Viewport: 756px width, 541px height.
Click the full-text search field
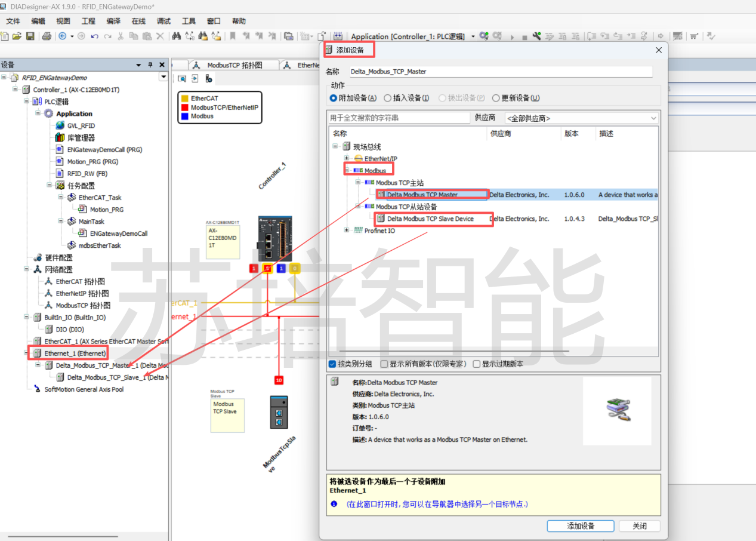click(x=399, y=118)
